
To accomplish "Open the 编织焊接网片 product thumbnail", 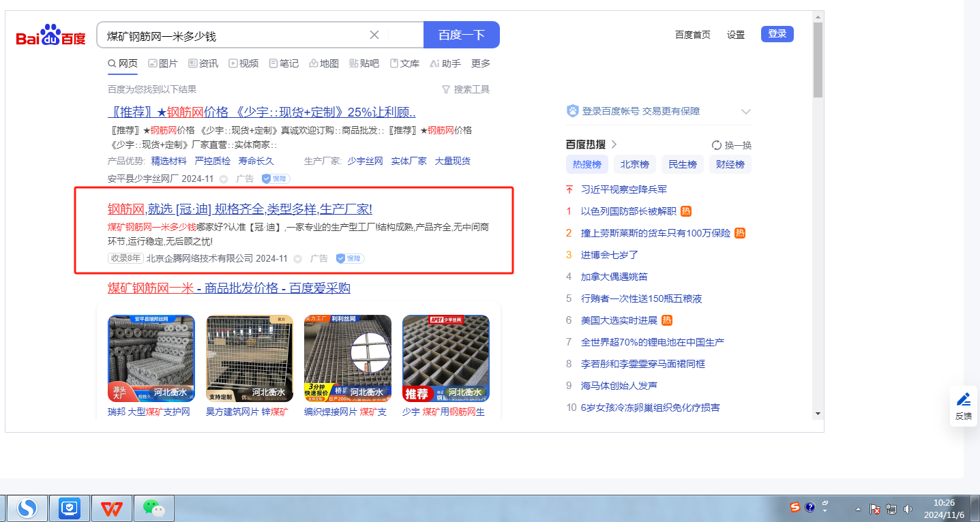I will point(348,358).
